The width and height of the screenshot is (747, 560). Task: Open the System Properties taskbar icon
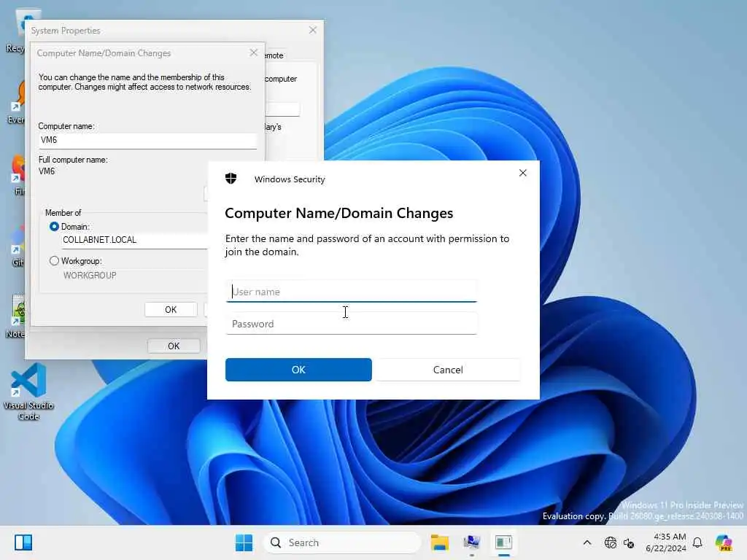pyautogui.click(x=472, y=542)
